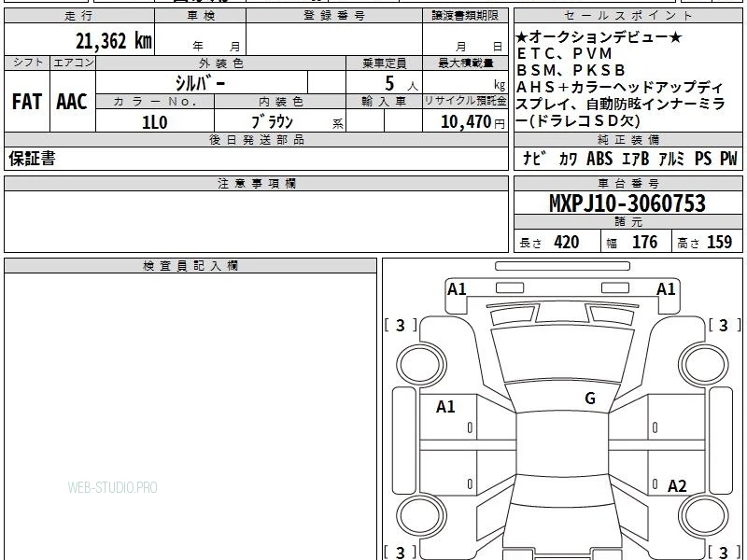Click the リサイクル預託金 header
Viewport: 747px width, 560px height.
465,101
